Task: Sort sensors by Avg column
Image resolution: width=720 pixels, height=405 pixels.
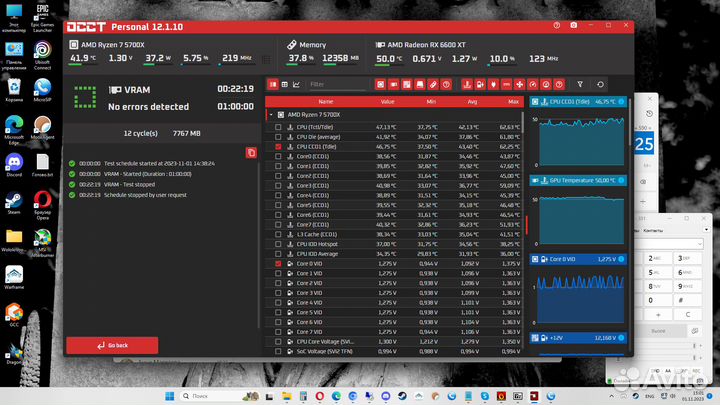Action: (472, 101)
